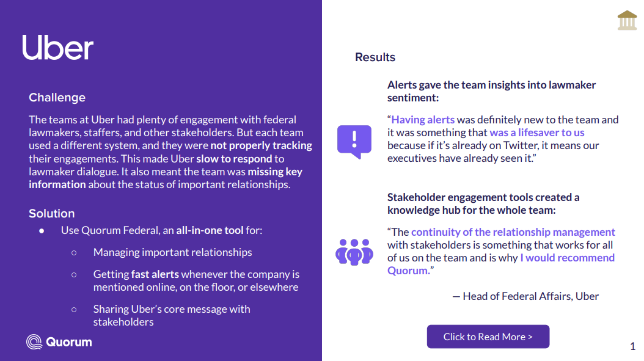Click the 'Head of Federal Affairs, Uber' attribution

(x=525, y=296)
